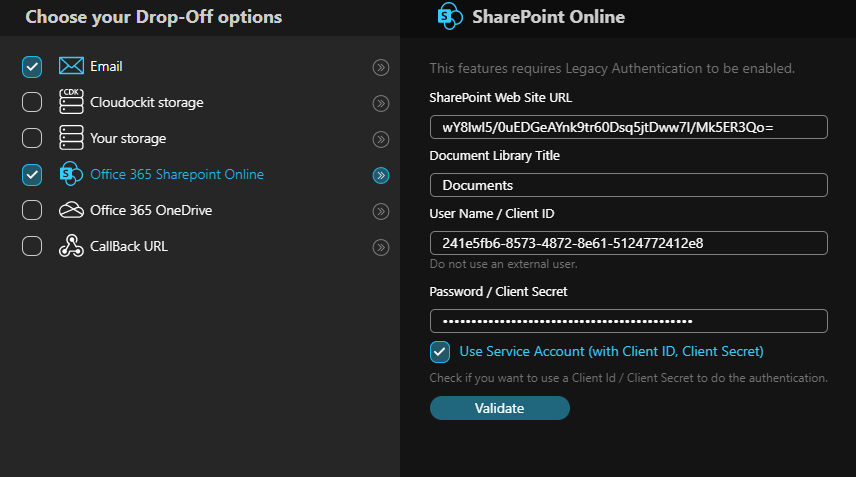The image size is (856, 477).
Task: Enable the Cloudockit storage checkbox
Action: (x=32, y=102)
